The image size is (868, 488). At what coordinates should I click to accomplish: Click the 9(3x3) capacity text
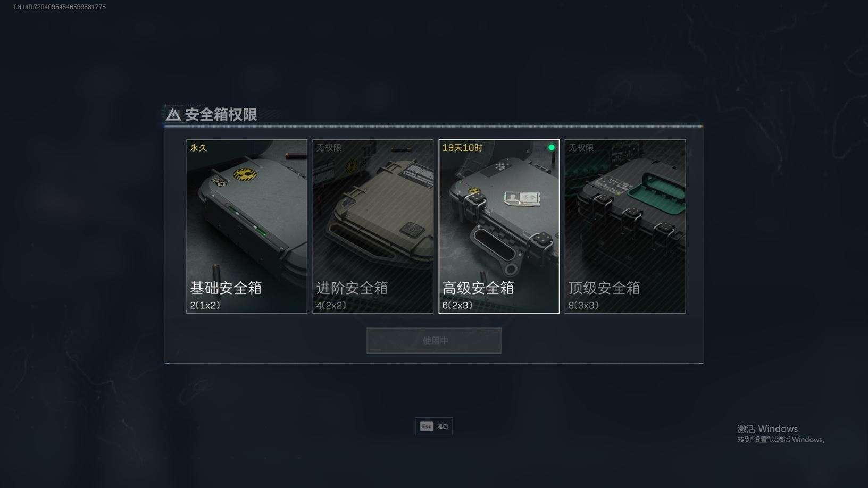click(583, 305)
